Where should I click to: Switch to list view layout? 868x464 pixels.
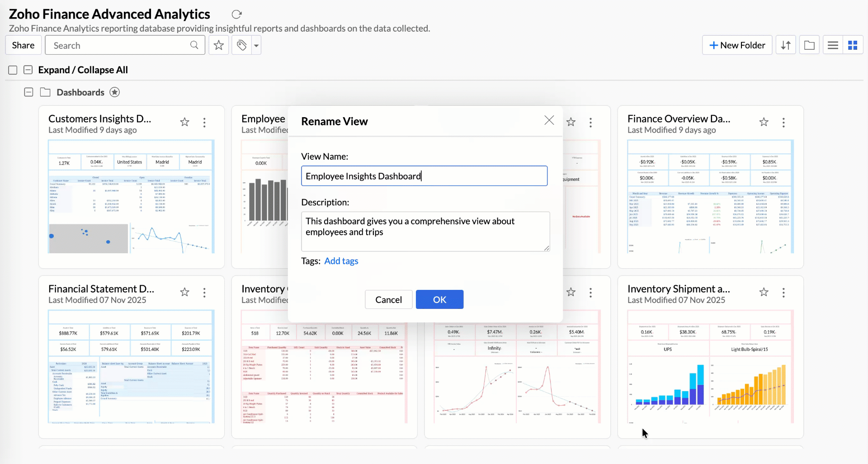[x=833, y=45]
